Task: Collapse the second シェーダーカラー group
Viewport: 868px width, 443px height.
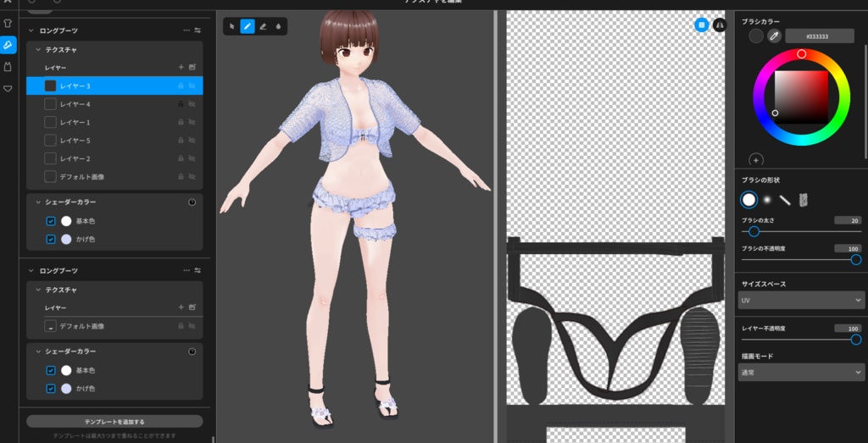Action: [38, 352]
